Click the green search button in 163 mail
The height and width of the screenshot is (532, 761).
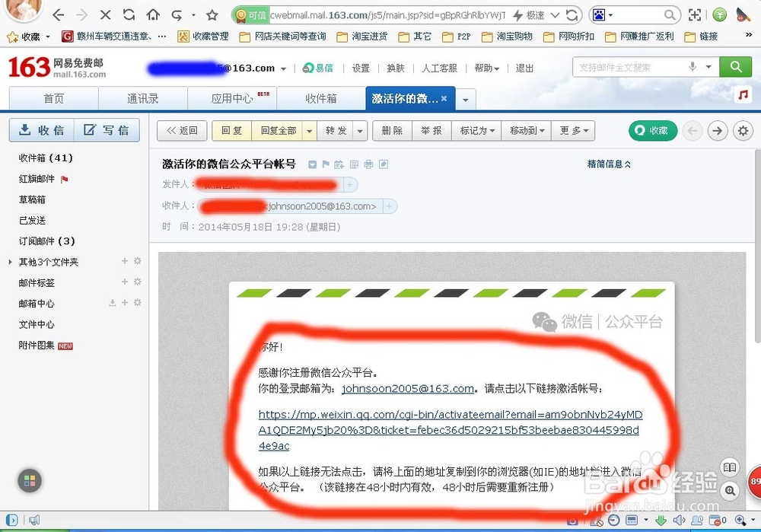tap(735, 67)
